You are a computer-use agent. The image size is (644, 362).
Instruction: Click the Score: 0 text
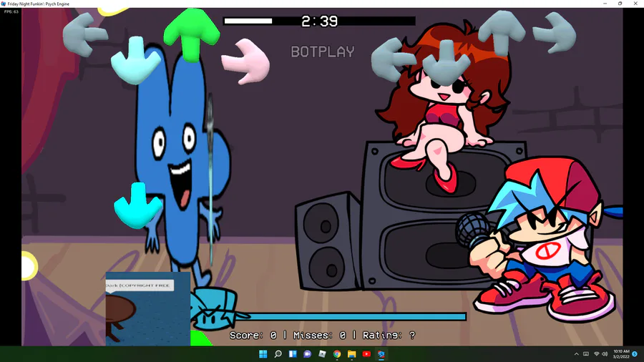click(253, 336)
